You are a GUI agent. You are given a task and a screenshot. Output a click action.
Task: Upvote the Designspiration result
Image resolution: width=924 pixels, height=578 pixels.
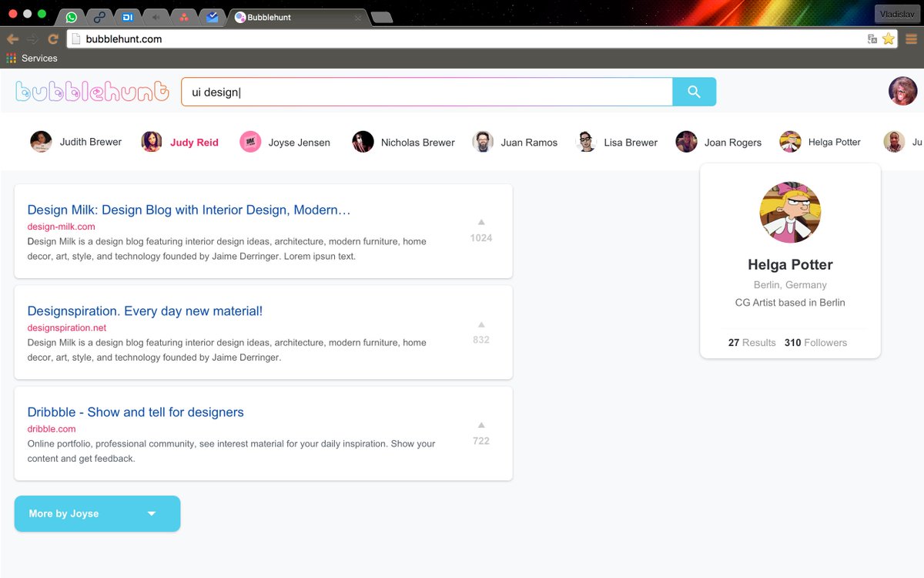481,324
